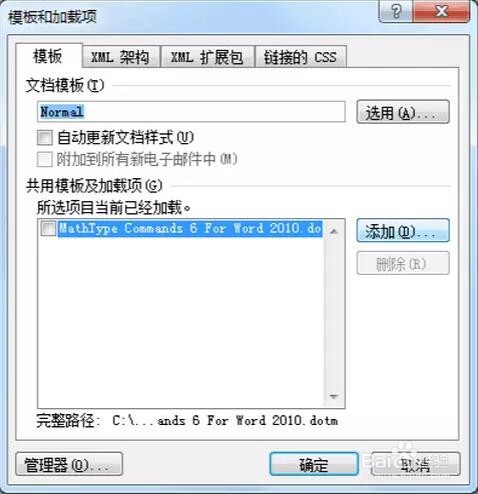Click the Normal document template field
This screenshot has width=478, height=494.
click(x=191, y=112)
